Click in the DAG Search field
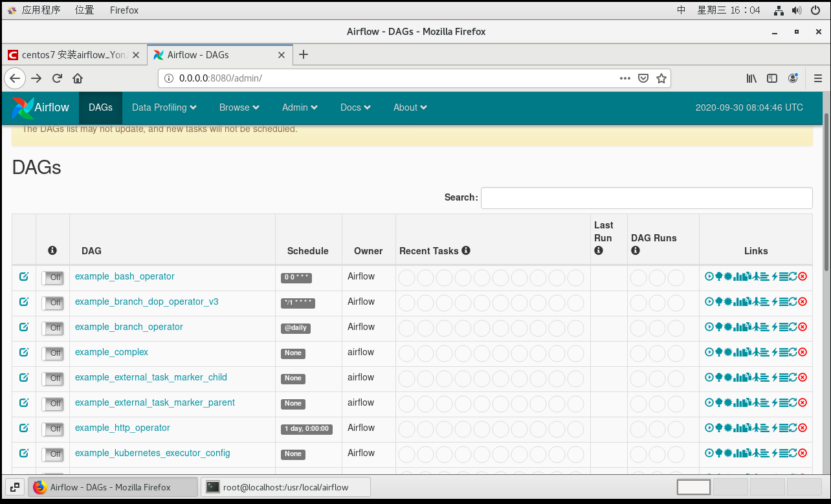 (647, 197)
